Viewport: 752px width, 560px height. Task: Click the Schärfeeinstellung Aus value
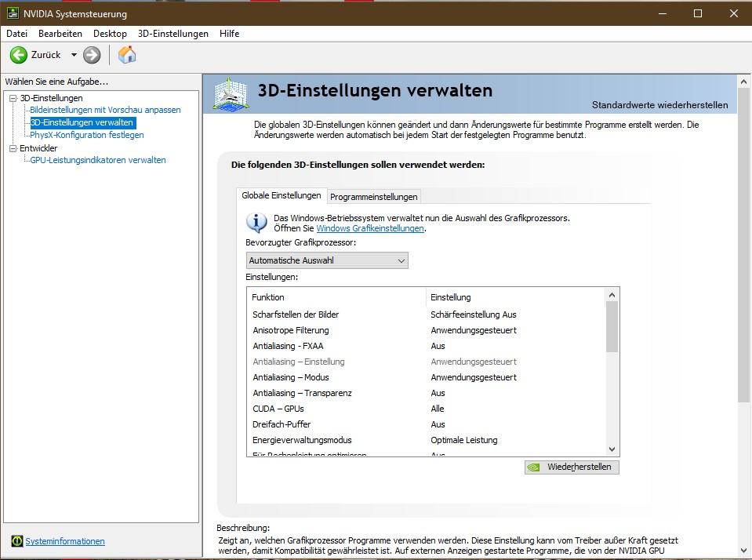pos(474,315)
